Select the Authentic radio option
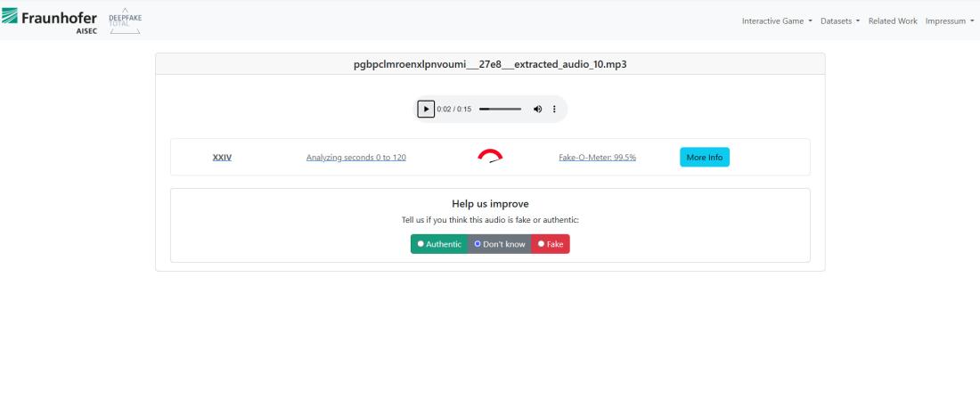Image resolution: width=980 pixels, height=416 pixels. (438, 244)
